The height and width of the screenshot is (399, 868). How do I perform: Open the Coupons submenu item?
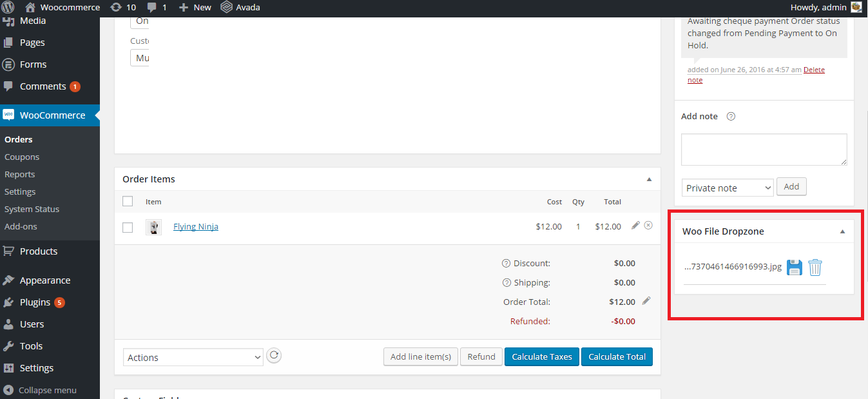point(22,157)
